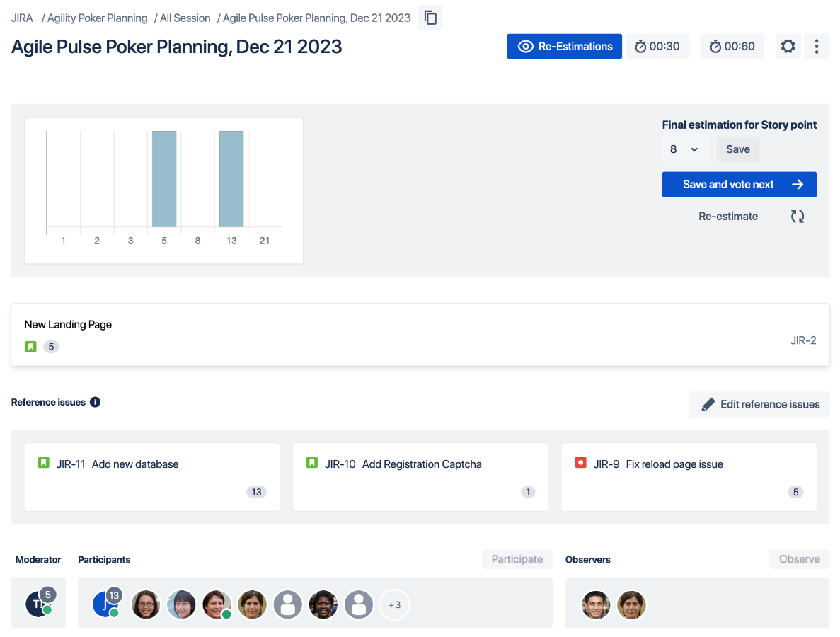Click the 5 points badge on New Landing Page

(51, 347)
